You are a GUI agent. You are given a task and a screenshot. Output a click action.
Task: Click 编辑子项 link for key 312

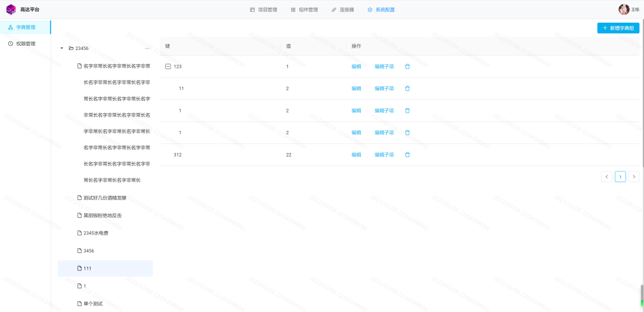(x=384, y=155)
